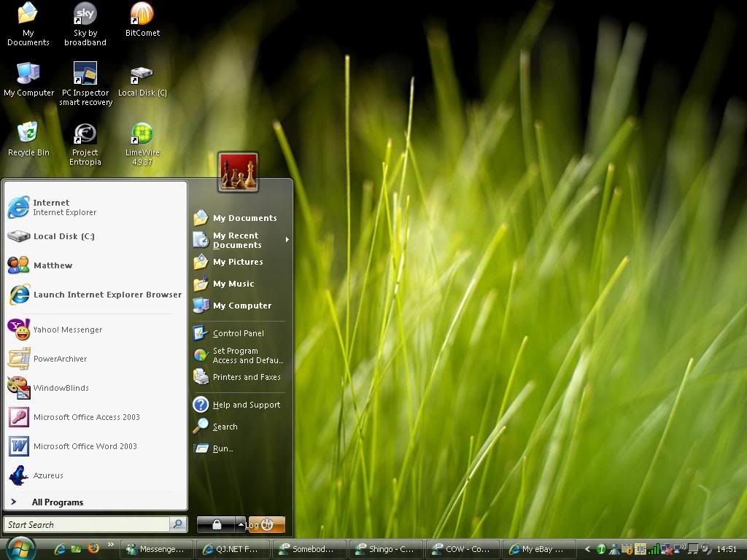Launch LimeWire 4.9.37 from desktop
Image resolution: width=747 pixels, height=560 pixels.
click(142, 144)
